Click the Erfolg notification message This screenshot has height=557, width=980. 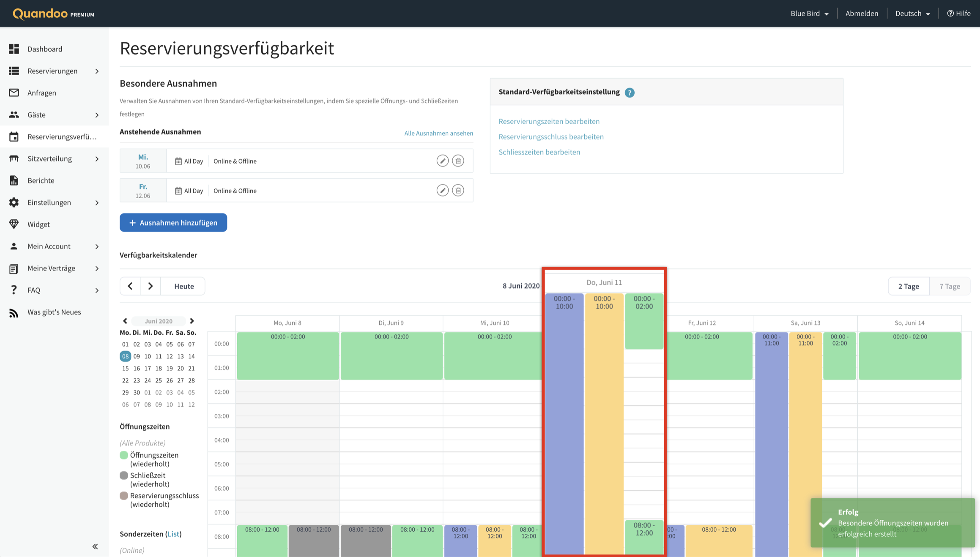(x=892, y=523)
